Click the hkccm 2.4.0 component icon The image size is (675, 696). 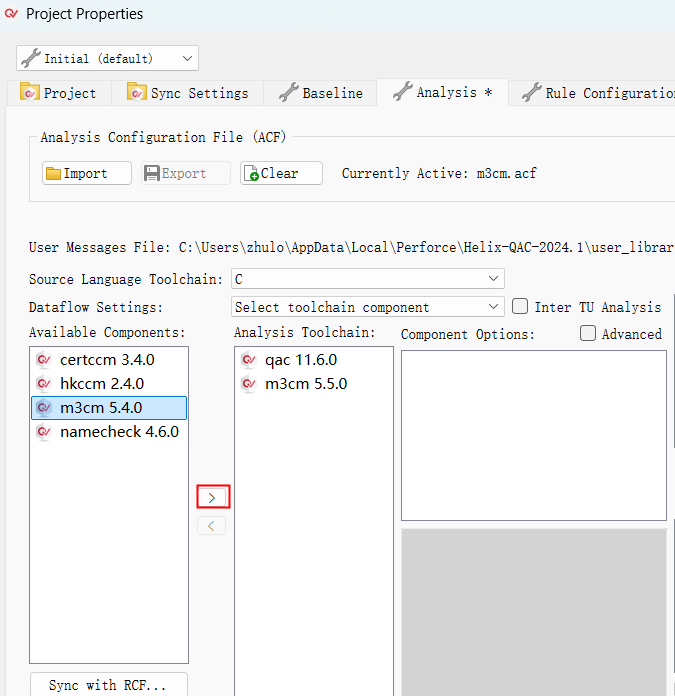click(x=43, y=384)
